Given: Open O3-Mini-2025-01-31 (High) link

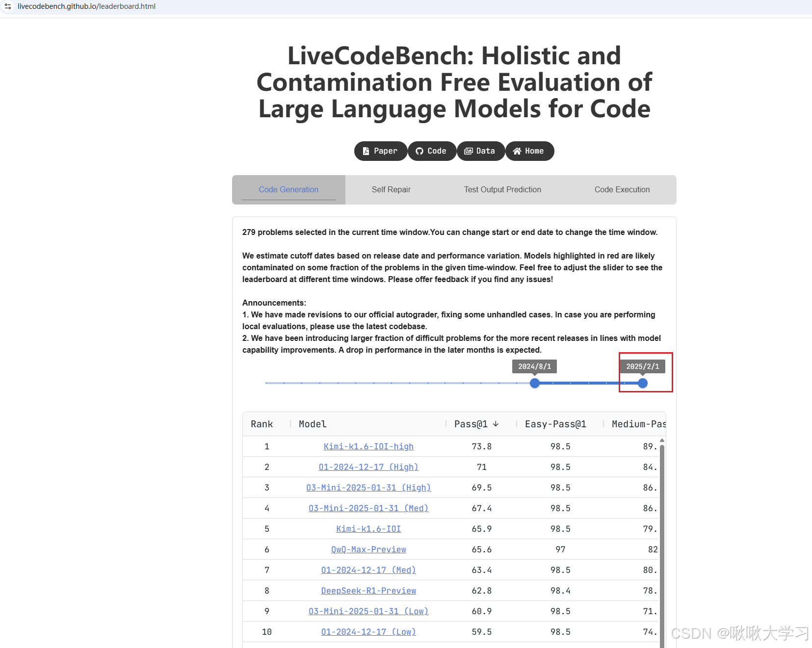Looking at the screenshot, I should (368, 488).
